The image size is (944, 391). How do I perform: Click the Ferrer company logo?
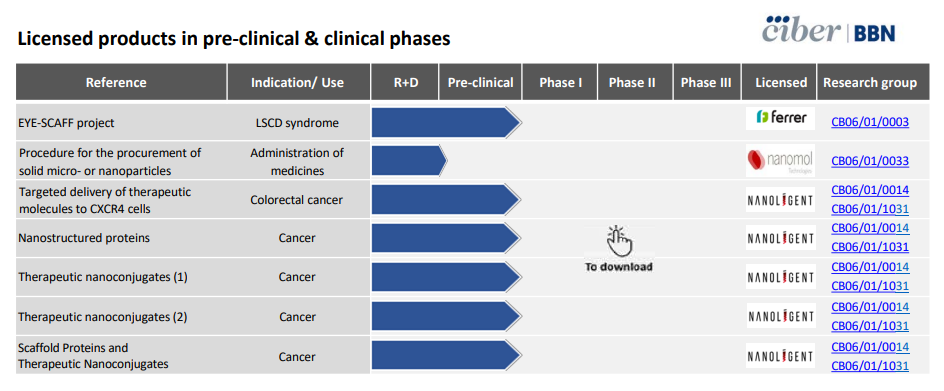click(780, 118)
